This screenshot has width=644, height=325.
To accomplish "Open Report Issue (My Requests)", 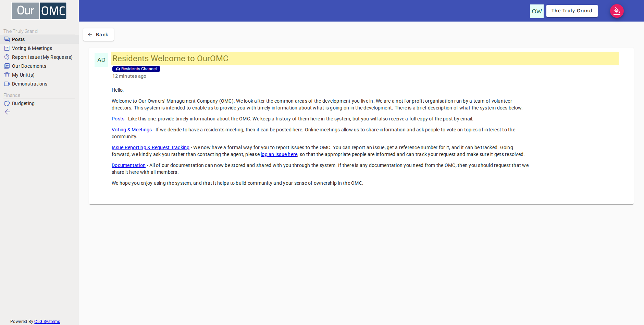I will [x=39, y=57].
